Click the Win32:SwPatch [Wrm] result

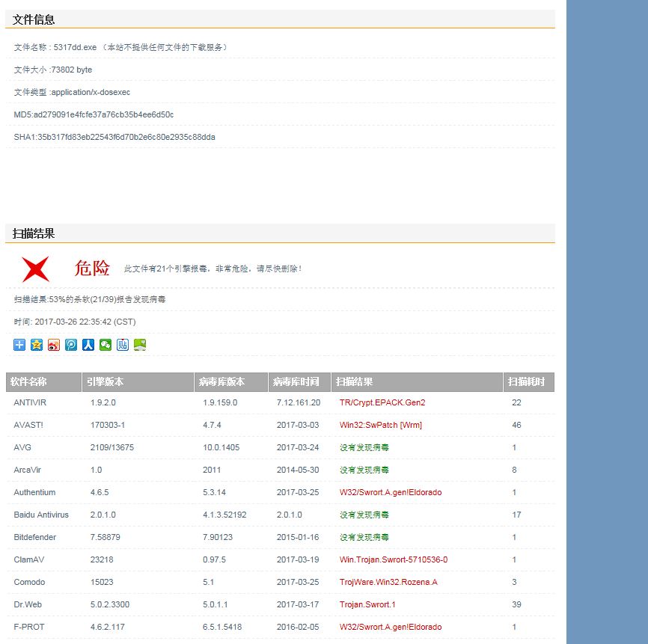coord(381,425)
